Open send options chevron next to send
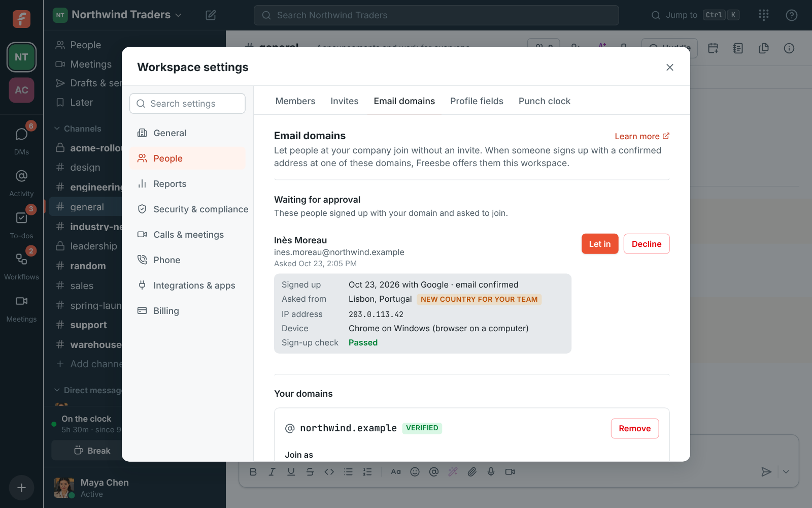 tap(786, 472)
